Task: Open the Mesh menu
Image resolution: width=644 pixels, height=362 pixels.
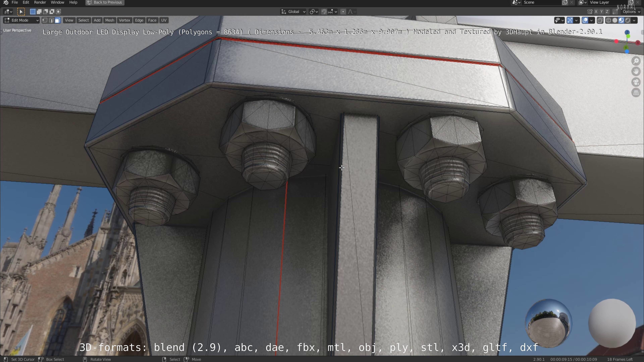Action: 110,20
